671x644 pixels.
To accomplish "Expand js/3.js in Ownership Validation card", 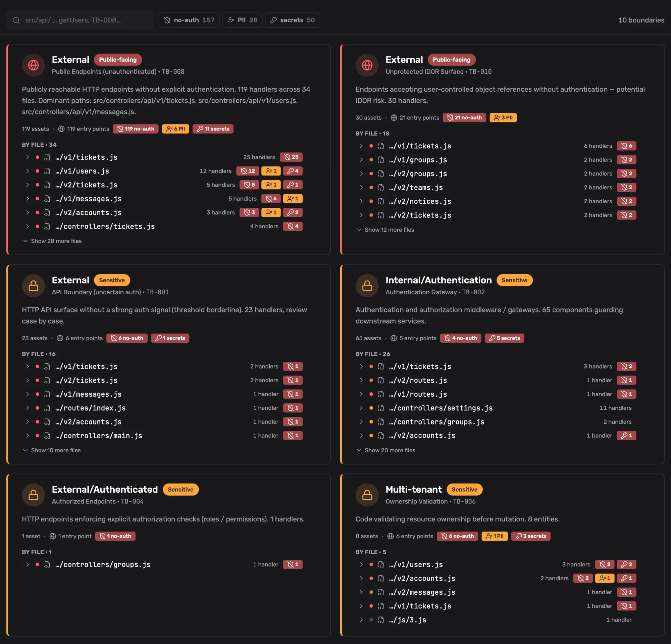I will click(361, 620).
